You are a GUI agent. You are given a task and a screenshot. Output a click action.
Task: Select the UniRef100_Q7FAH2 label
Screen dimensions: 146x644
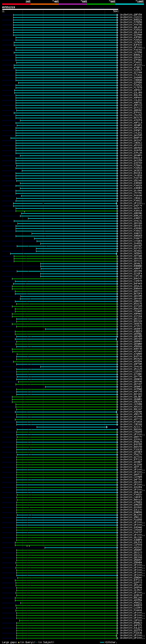(x=131, y=60)
